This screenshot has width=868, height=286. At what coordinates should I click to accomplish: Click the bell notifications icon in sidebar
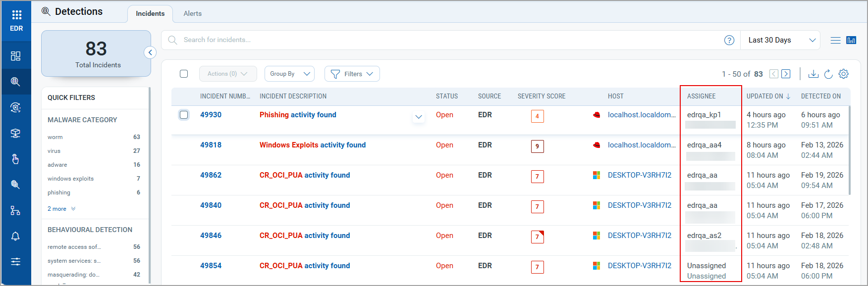(16, 236)
